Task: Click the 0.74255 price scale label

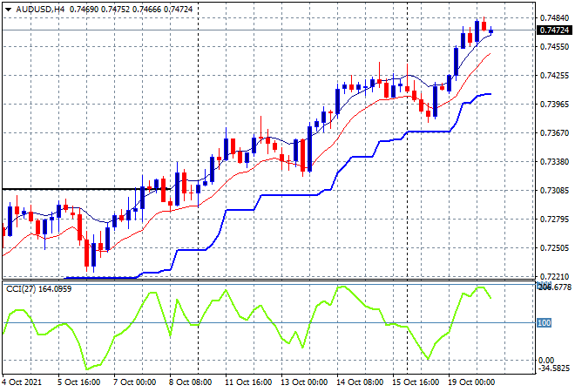Action: tap(554, 76)
